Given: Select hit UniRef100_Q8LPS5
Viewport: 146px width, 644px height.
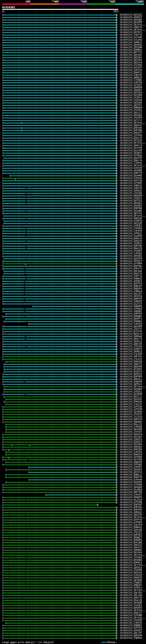Looking at the screenshot, I should click(131, 158).
